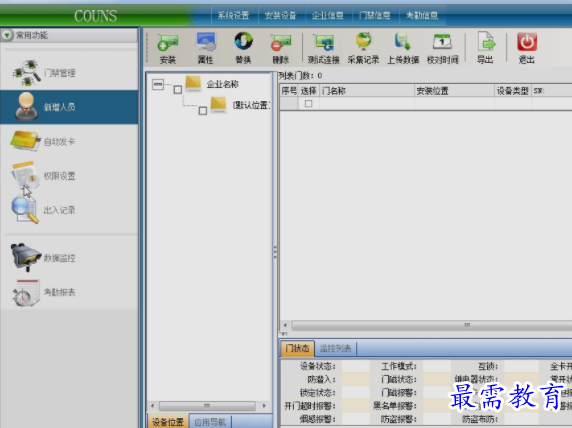Click the splitter handle between tree and list
The height and width of the screenshot is (428, 572).
(x=275, y=252)
